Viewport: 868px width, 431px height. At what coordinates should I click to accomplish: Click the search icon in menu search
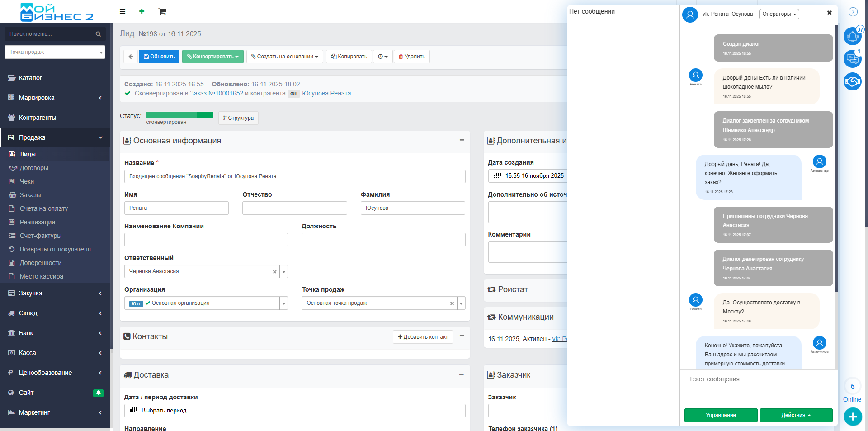98,34
